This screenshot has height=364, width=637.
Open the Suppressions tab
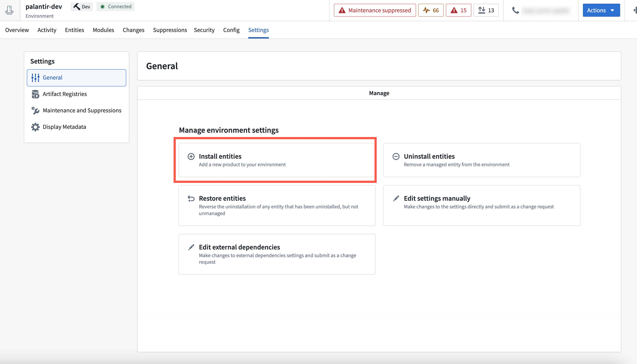tap(170, 30)
